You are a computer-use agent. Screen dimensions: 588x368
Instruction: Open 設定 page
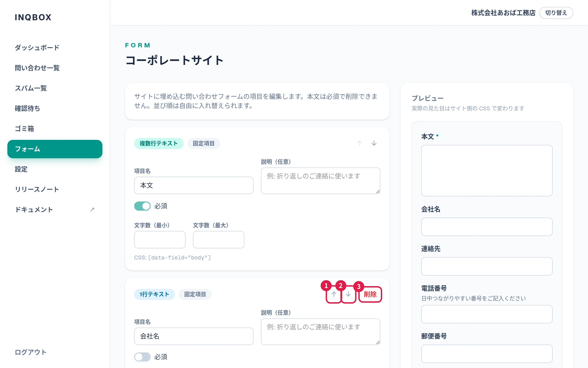click(55, 169)
